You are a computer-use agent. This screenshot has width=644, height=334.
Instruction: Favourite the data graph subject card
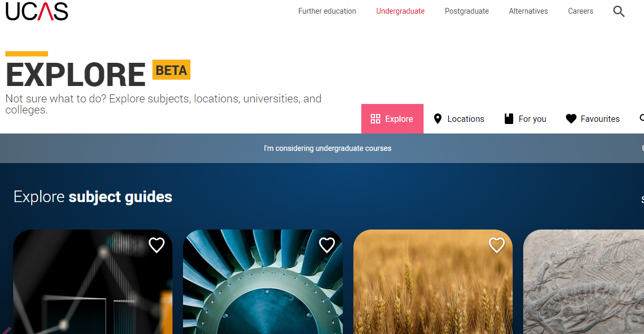pyautogui.click(x=157, y=245)
